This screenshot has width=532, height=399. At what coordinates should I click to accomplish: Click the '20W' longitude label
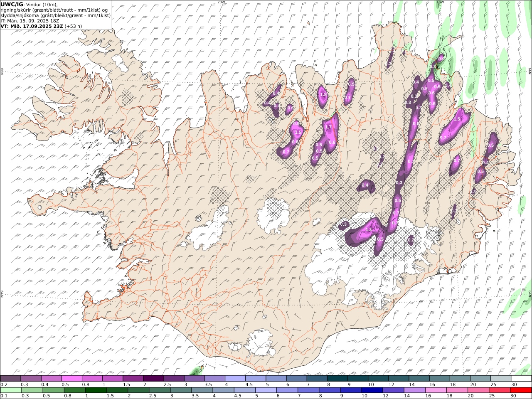(x=221, y=2)
